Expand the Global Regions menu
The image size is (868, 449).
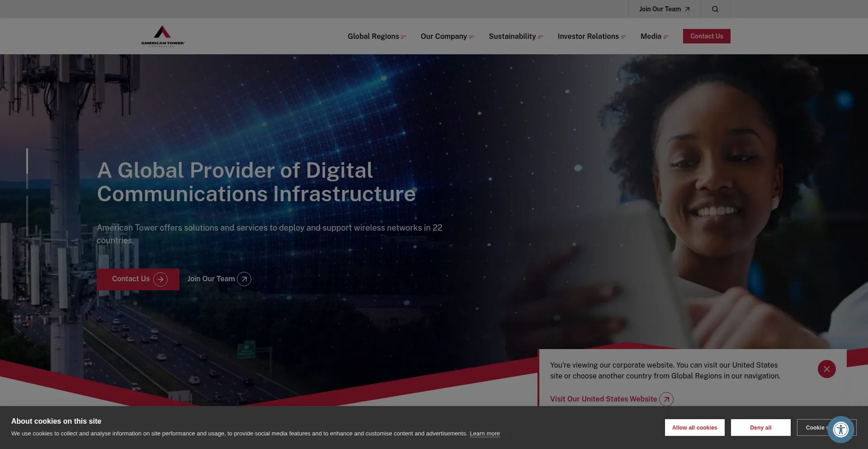(x=377, y=37)
